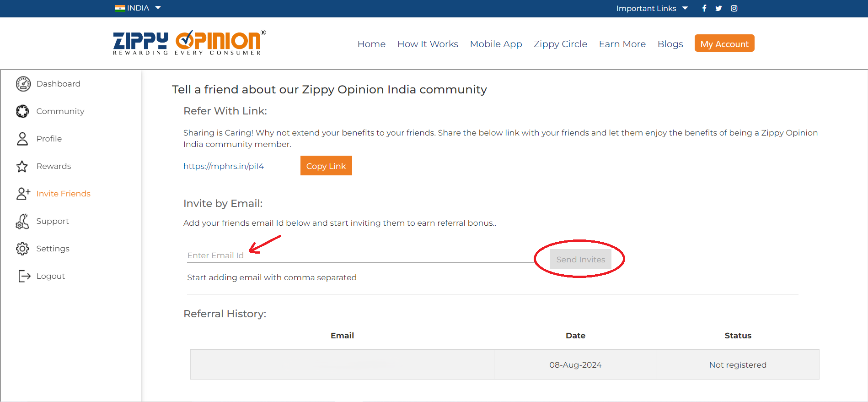Go to How It Works page
Screen dimensions: 868x402
click(428, 44)
